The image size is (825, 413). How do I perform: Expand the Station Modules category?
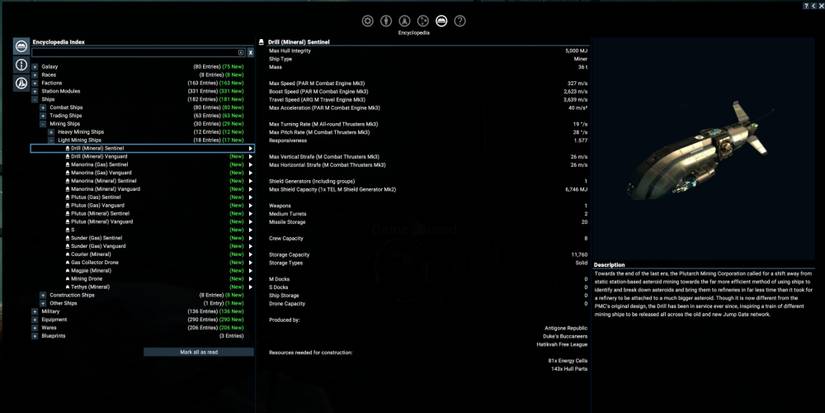pyautogui.click(x=35, y=92)
